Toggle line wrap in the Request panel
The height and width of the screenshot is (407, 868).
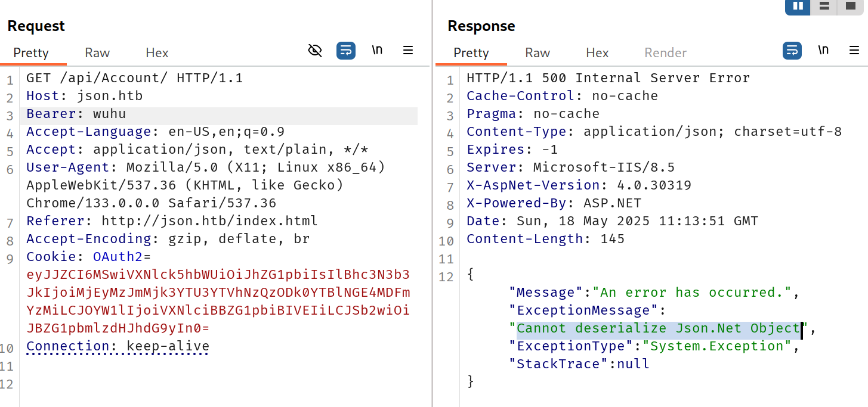(346, 51)
